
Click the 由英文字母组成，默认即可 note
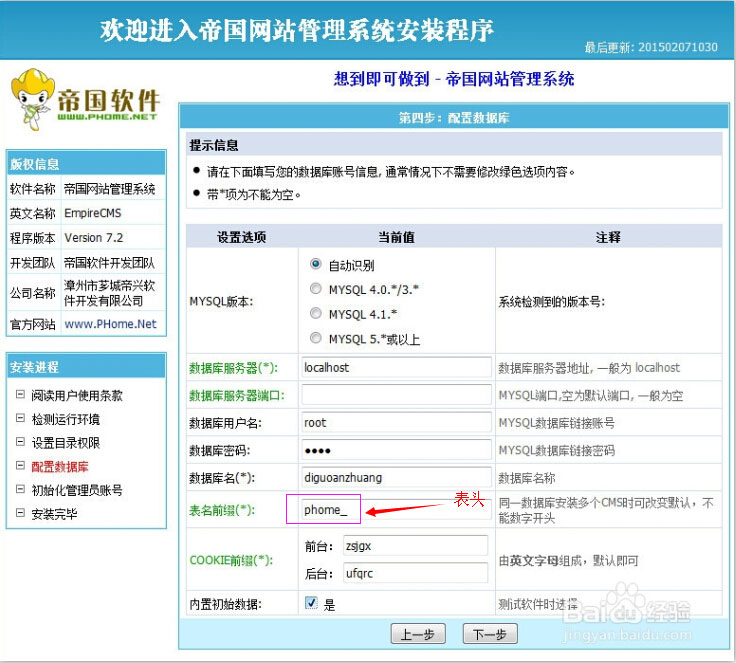(568, 561)
